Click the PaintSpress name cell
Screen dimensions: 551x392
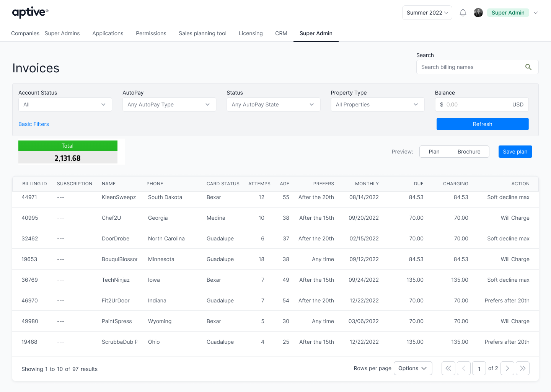117,321
